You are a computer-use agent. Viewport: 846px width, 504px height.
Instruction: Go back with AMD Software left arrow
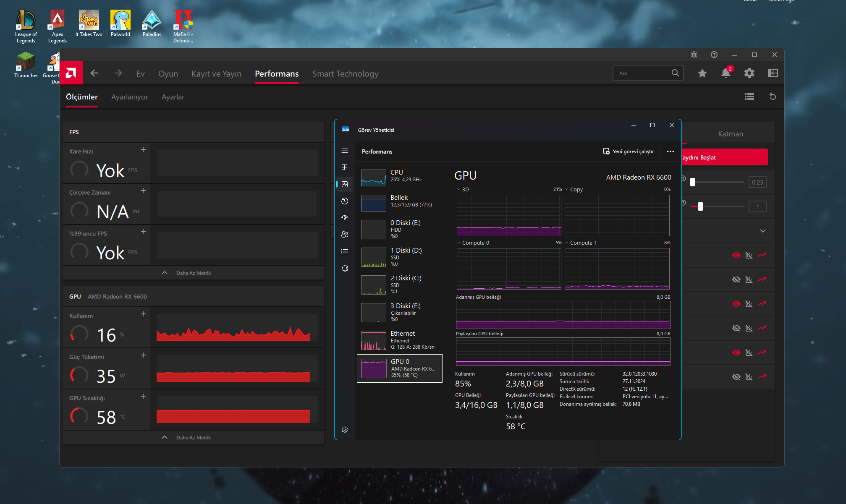click(x=94, y=73)
